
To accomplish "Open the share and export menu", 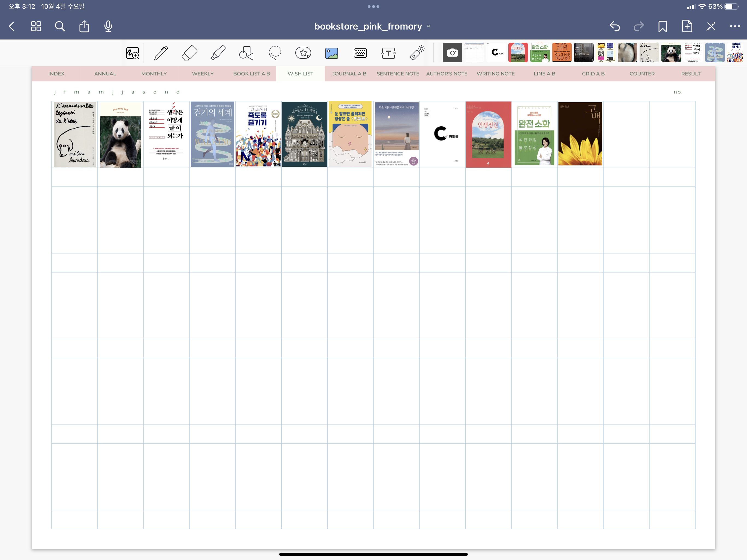I will point(84,26).
